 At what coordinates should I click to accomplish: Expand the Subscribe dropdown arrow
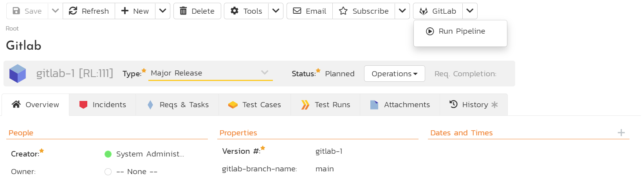(402, 11)
